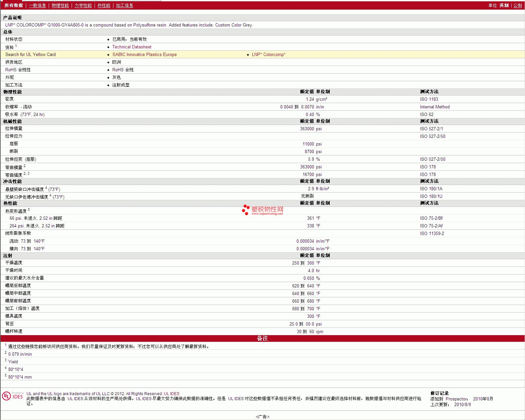Click the 上次更新 date 2010/8/9

click(462, 405)
